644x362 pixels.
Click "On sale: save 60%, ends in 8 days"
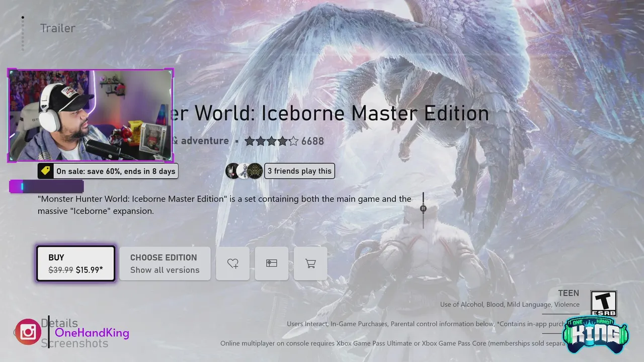pyautogui.click(x=116, y=171)
